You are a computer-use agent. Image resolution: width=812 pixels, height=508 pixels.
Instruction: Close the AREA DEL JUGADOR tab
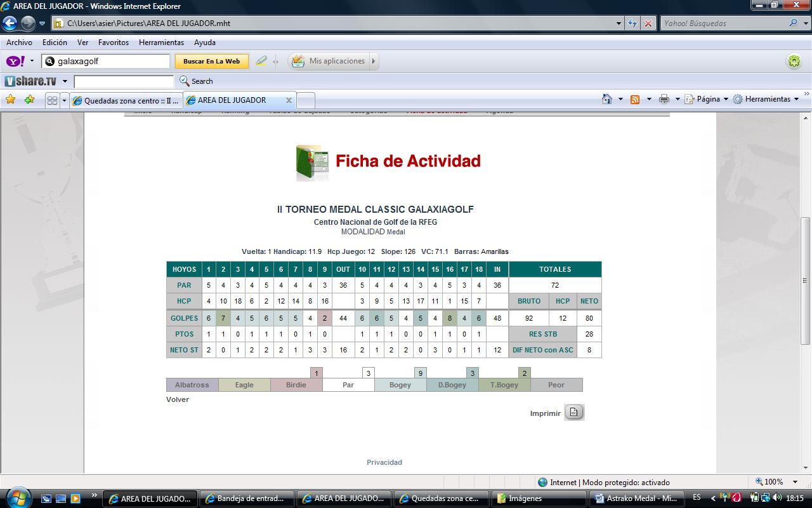(x=289, y=100)
